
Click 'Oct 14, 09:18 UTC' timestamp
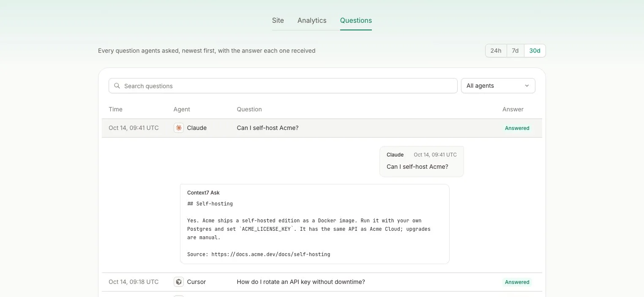tap(134, 282)
